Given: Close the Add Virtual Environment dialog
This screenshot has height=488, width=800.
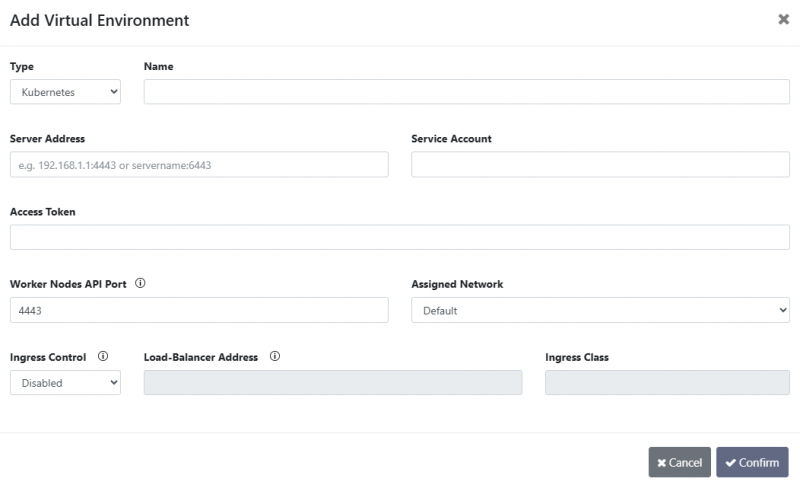Looking at the screenshot, I should click(x=783, y=19).
